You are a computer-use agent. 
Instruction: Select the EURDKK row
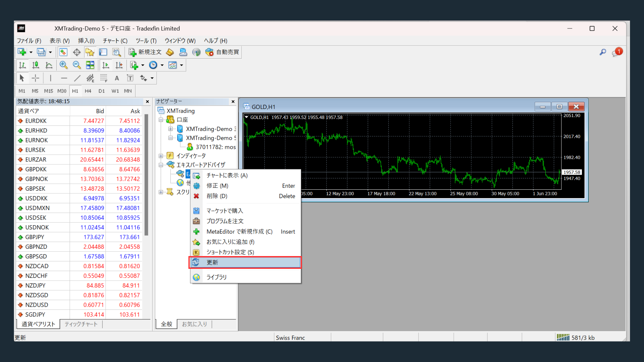[79, 121]
